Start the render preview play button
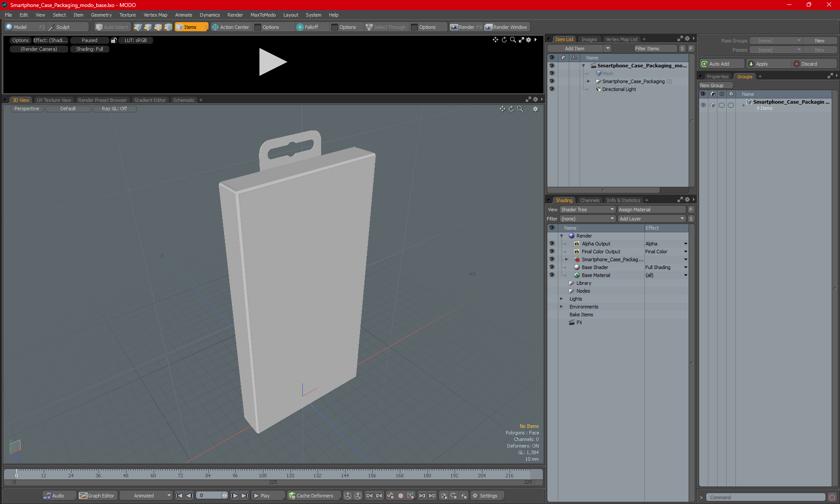The image size is (840, 504). (x=272, y=62)
